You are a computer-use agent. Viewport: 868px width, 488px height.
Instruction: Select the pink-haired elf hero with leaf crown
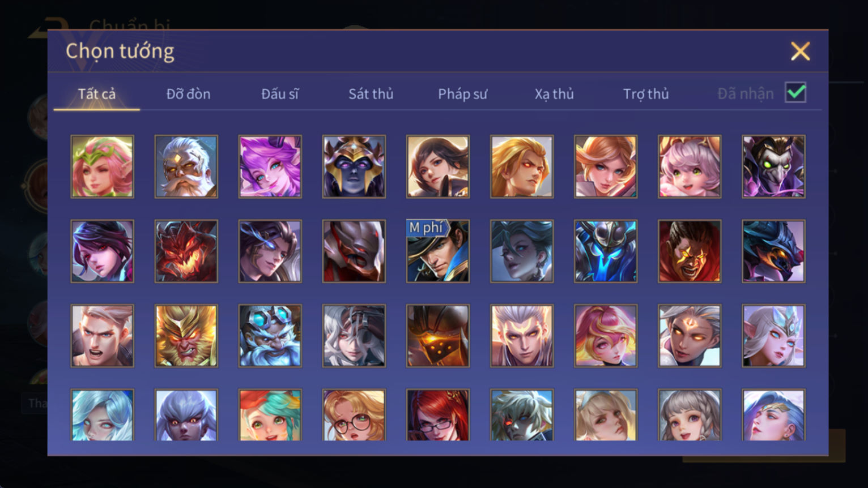click(102, 166)
